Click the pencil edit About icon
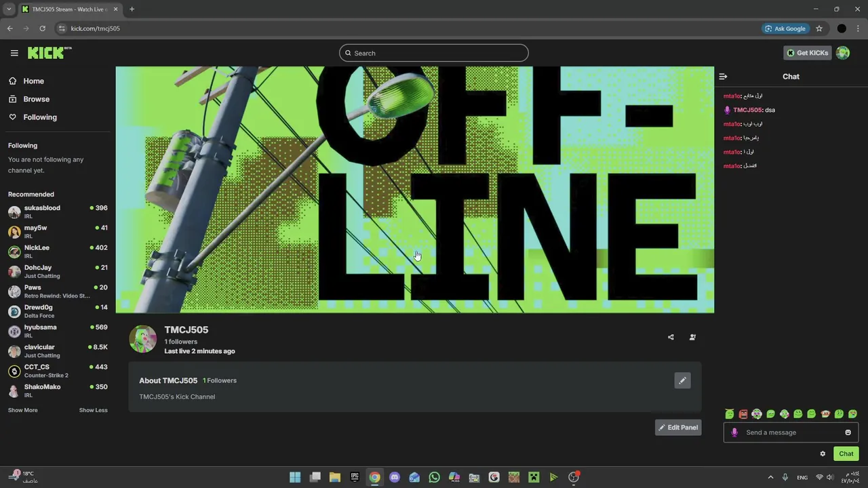Screen dimensions: 868x488 click(x=682, y=380)
